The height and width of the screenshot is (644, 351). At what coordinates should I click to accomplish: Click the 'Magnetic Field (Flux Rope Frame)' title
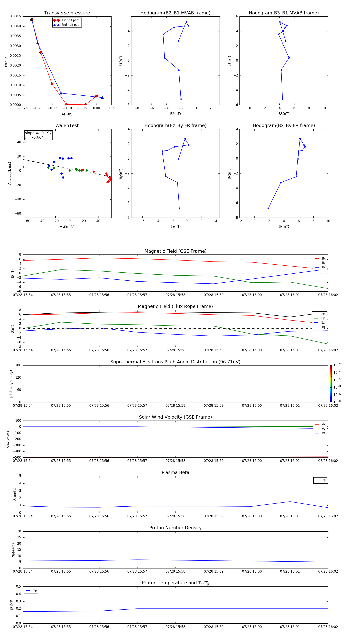(175, 307)
